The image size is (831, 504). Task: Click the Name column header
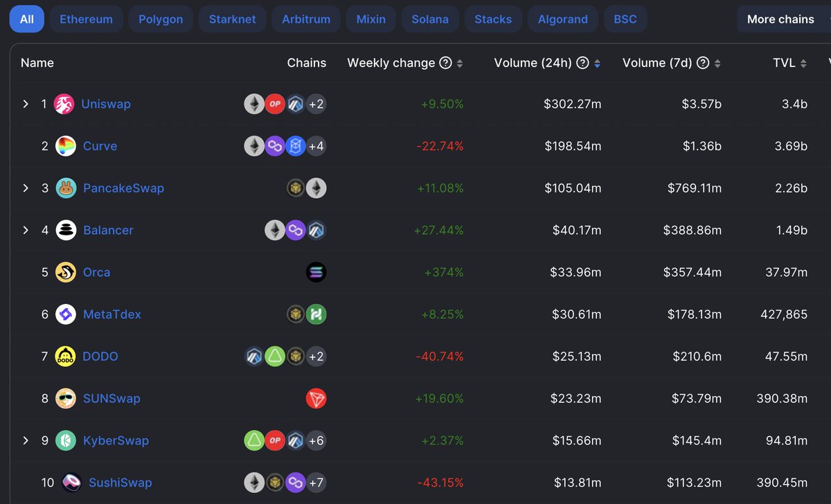[37, 63]
